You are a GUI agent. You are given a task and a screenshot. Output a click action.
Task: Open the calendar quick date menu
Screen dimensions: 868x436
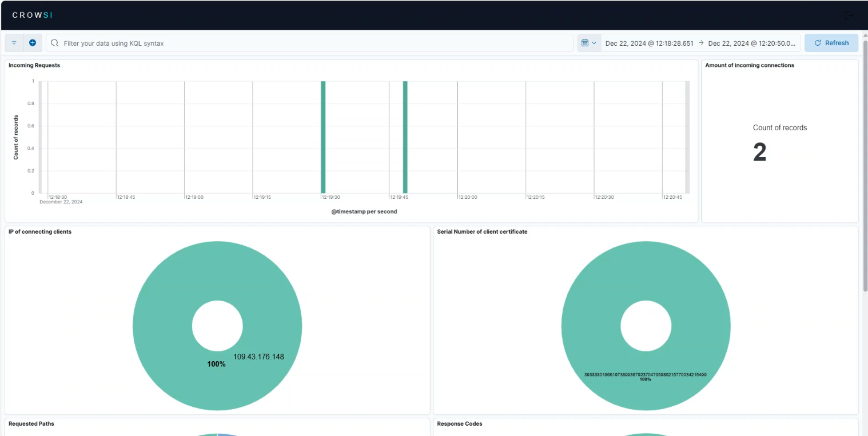589,43
